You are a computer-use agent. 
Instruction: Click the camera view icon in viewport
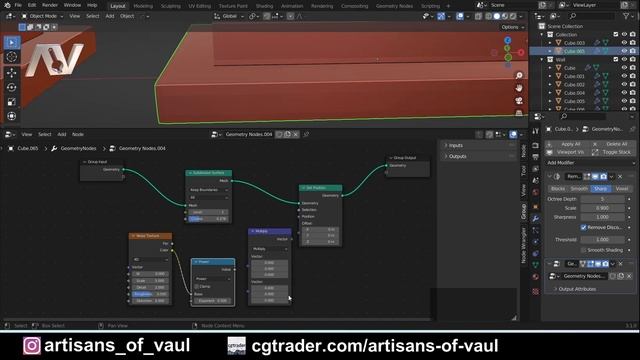[519, 101]
